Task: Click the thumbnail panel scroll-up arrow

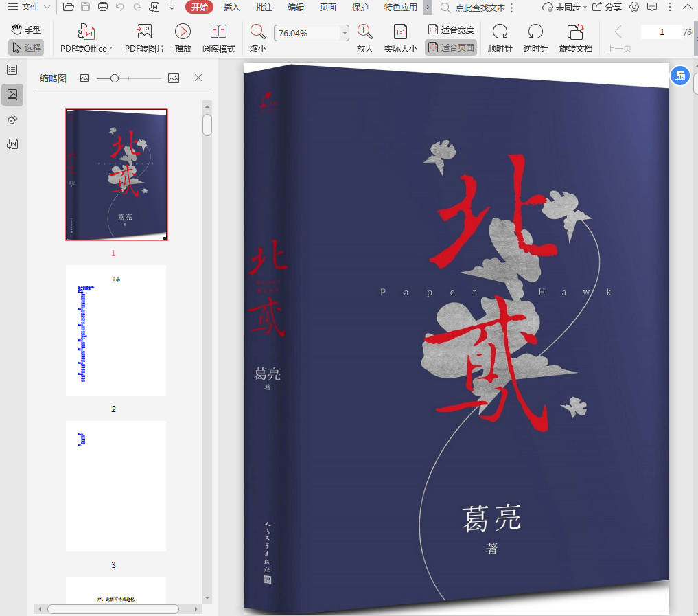Action: [x=207, y=107]
